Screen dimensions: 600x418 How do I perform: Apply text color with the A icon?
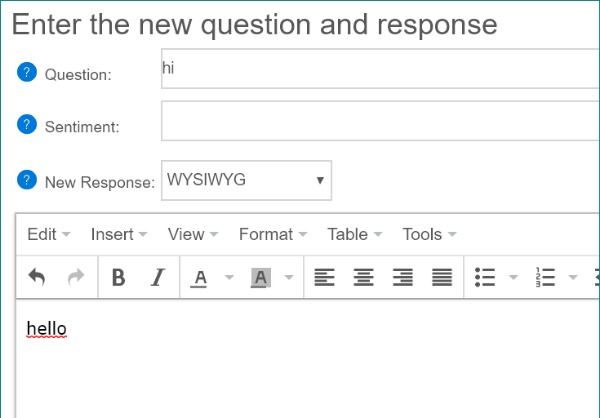click(x=199, y=277)
